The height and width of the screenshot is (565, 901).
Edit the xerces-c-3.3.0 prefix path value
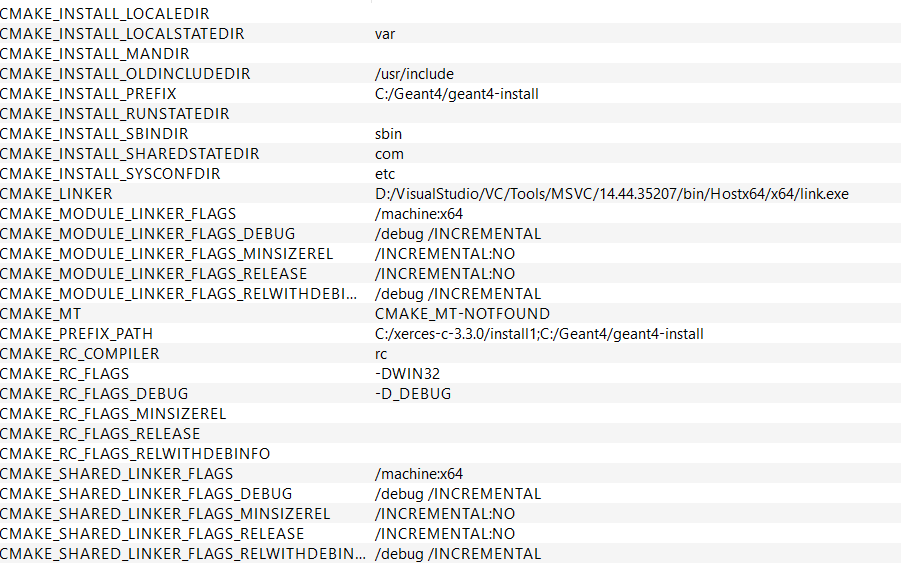[539, 334]
